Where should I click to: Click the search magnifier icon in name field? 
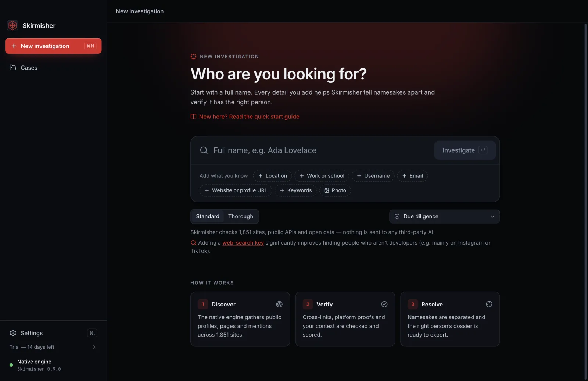pyautogui.click(x=204, y=150)
